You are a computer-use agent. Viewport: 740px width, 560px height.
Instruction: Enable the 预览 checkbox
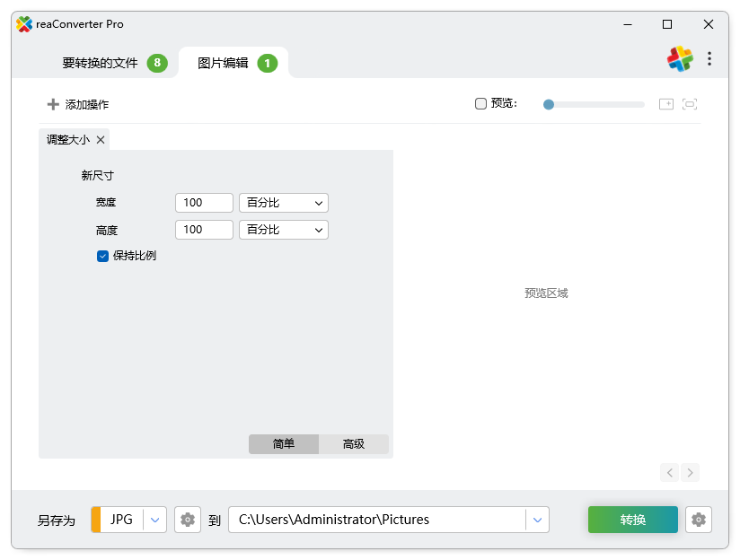click(480, 103)
